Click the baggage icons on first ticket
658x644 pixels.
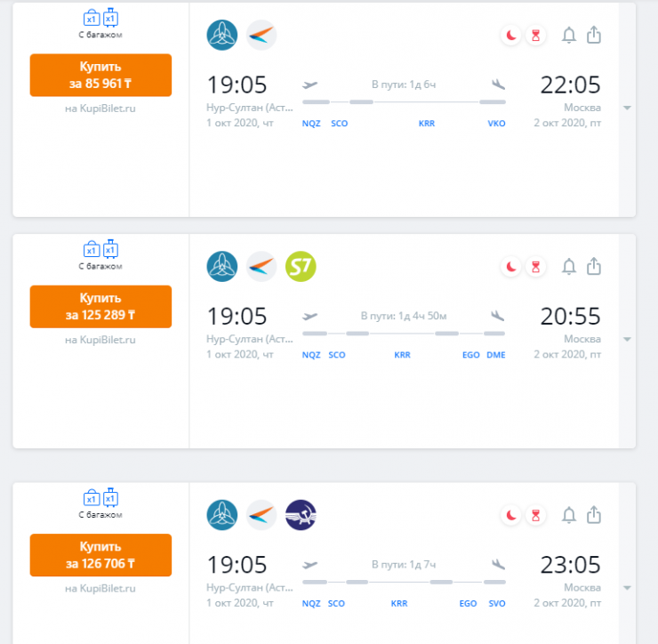click(x=100, y=18)
